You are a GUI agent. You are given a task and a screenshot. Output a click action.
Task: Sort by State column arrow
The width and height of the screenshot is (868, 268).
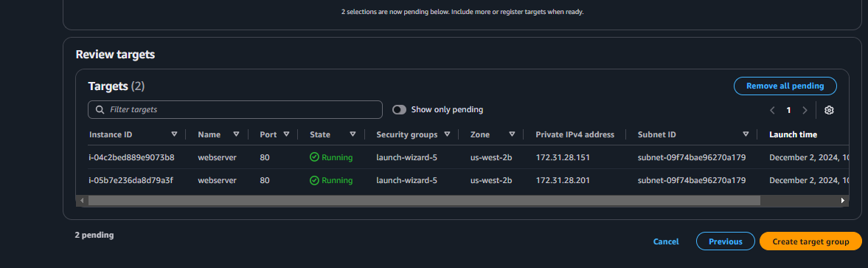[353, 134]
